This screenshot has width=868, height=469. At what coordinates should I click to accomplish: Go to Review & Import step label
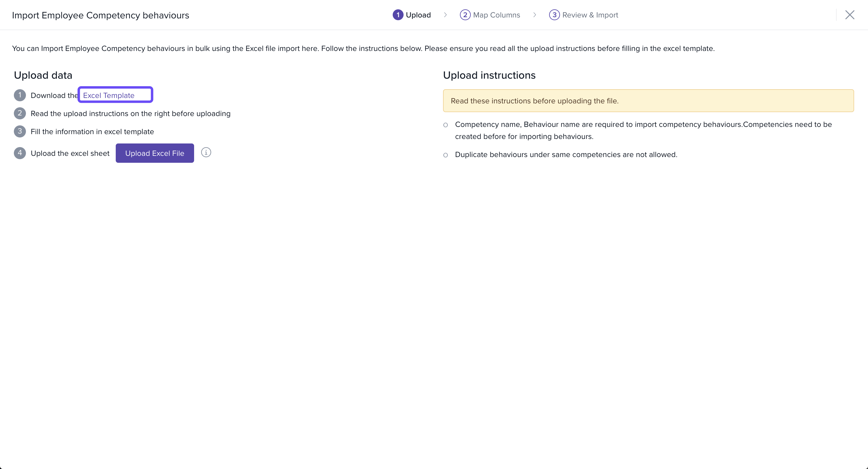[x=590, y=15]
